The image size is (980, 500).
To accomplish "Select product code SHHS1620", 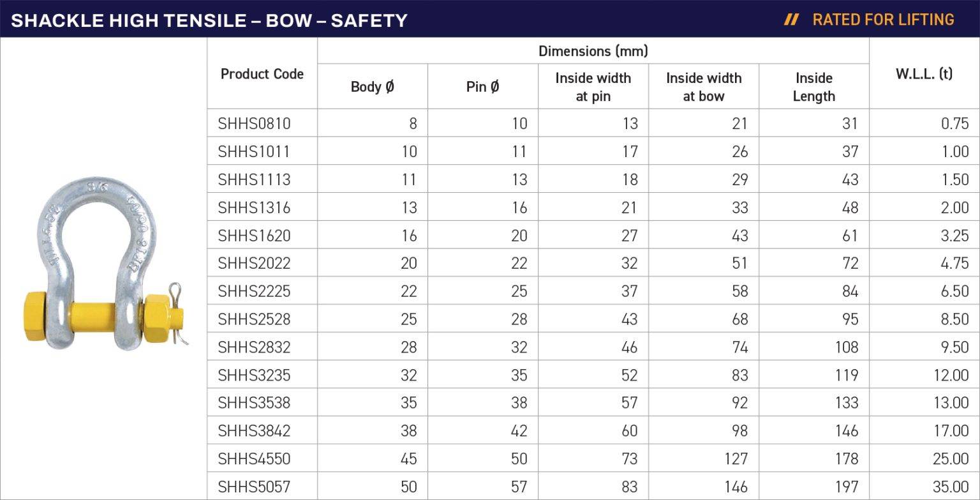I will 254,236.
